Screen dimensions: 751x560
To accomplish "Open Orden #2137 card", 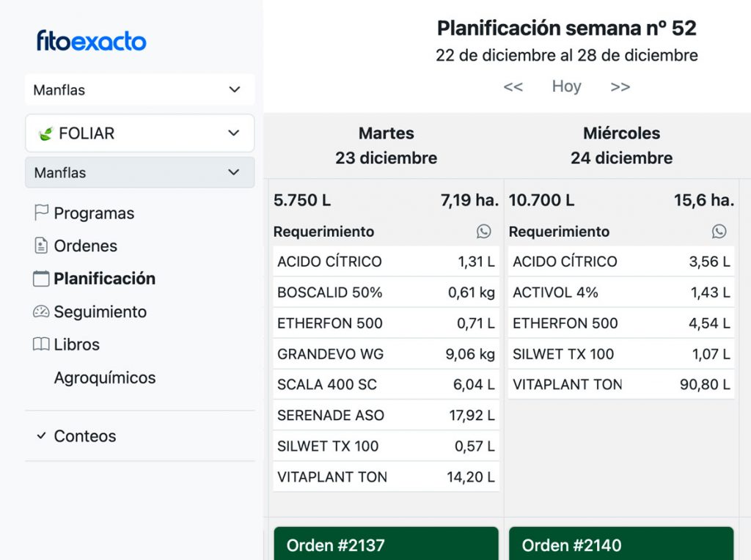I will (386, 545).
